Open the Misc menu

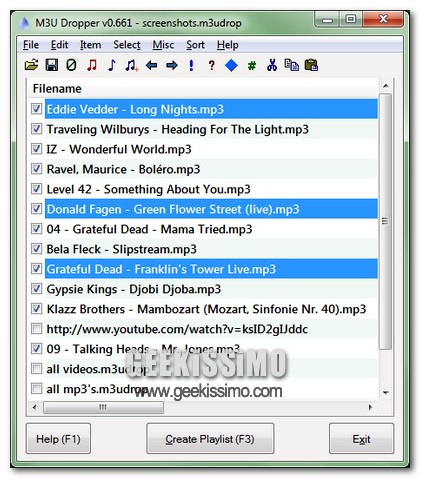point(163,45)
